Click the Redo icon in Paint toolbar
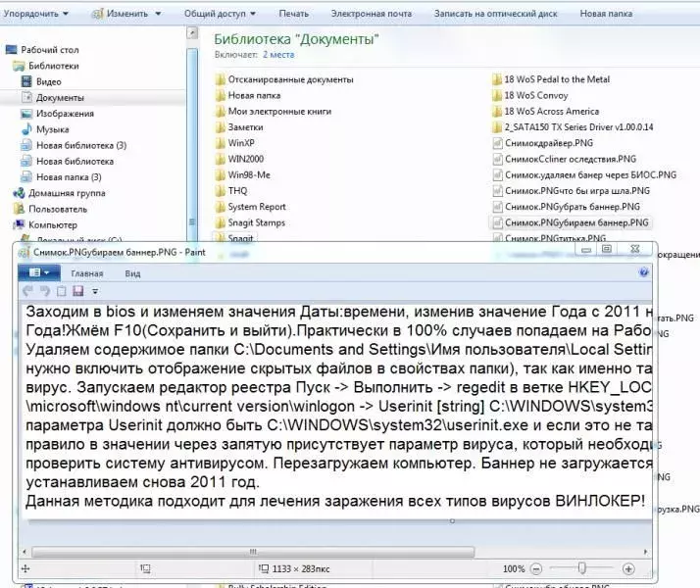Screen dimensions: 700x588 coord(44,291)
